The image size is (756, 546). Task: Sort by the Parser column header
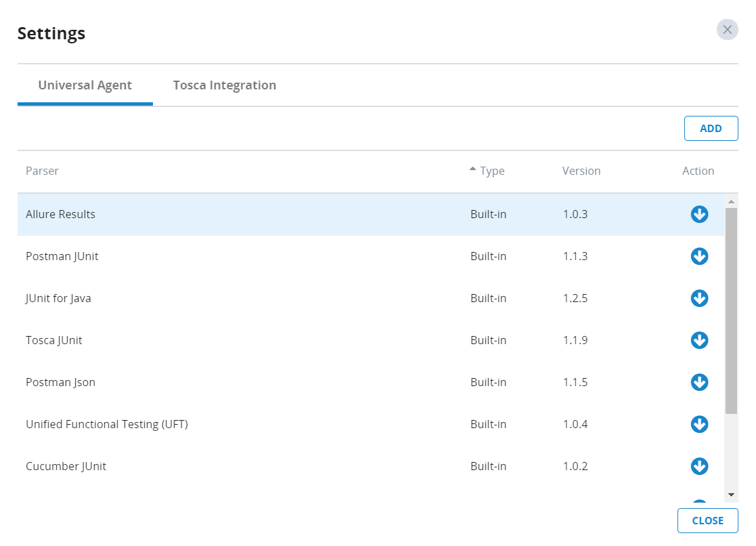click(x=42, y=171)
